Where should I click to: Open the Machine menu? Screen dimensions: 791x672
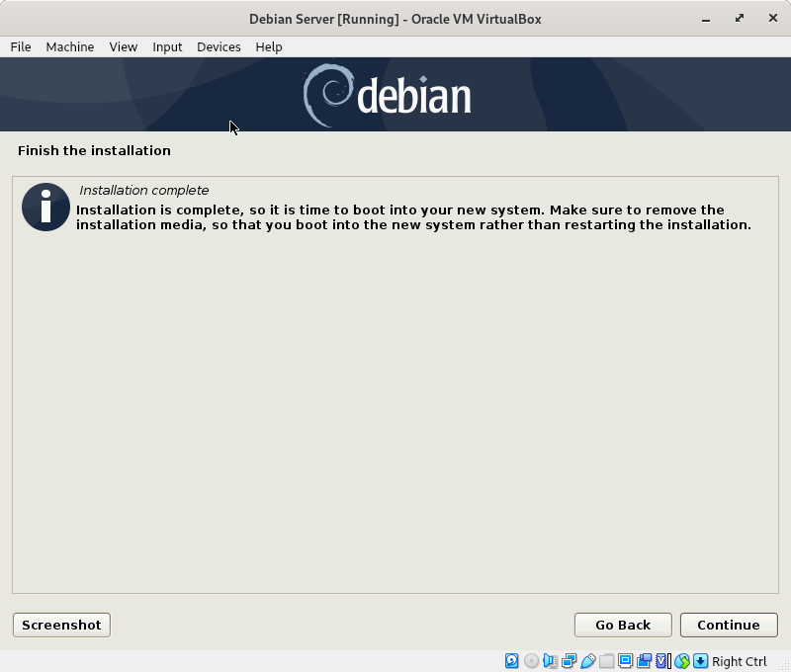click(70, 46)
